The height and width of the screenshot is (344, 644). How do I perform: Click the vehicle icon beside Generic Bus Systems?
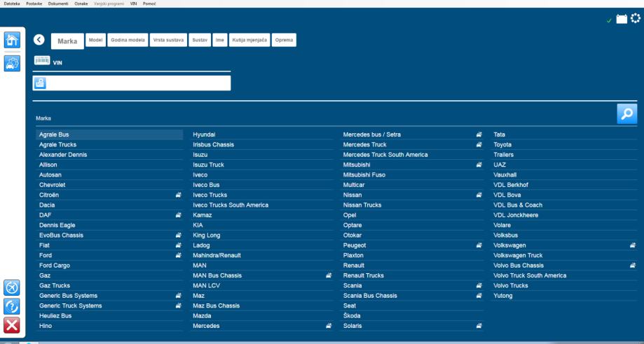tap(178, 296)
